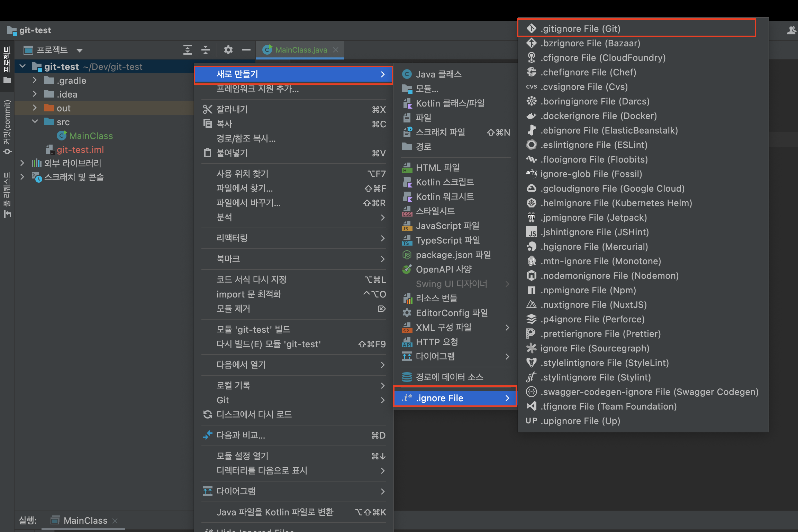Click the collapse all icon in project panel
798x532 pixels.
(206, 50)
